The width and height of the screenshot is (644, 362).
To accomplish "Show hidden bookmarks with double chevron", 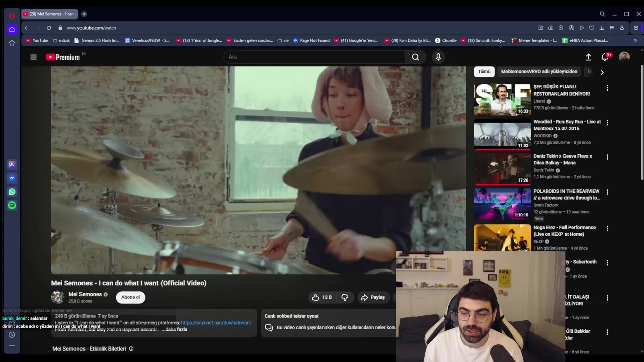I will [635, 41].
